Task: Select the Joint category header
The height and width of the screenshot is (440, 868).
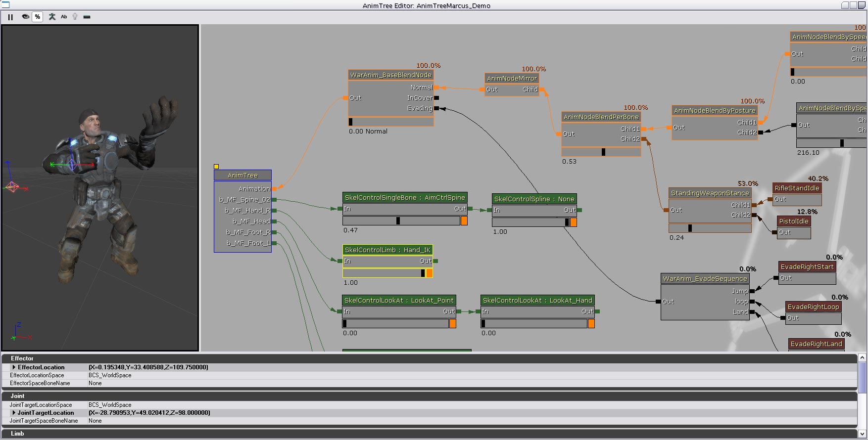Action: tap(18, 396)
